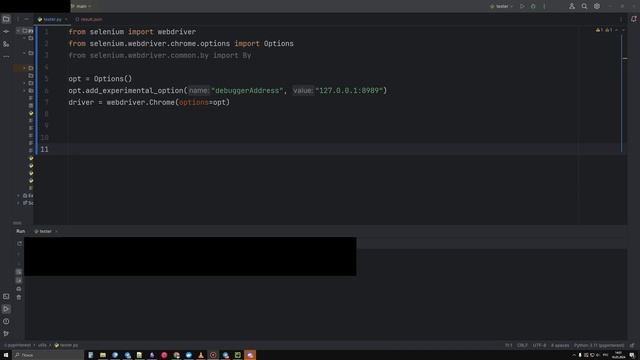Expand Scratches and Consoles node in tree
This screenshot has width=640, height=360.
(x=18, y=203)
